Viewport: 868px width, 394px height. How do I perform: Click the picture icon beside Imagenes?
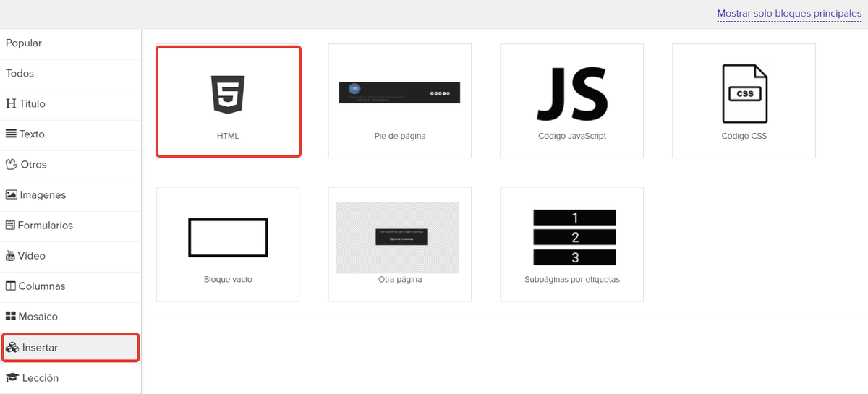click(x=12, y=195)
